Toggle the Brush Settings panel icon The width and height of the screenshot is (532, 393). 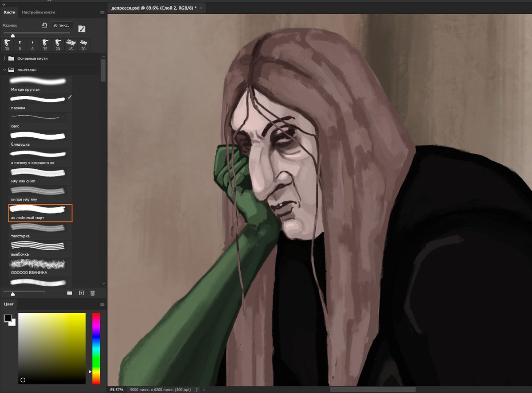82,29
